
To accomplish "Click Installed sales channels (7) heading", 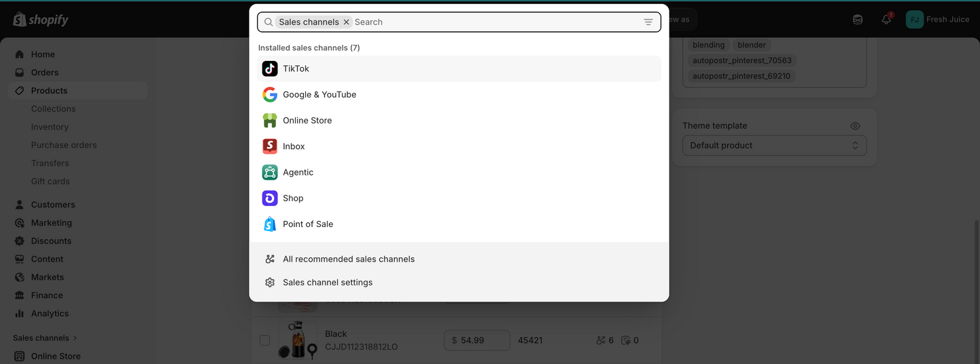I will pyautogui.click(x=309, y=48).
